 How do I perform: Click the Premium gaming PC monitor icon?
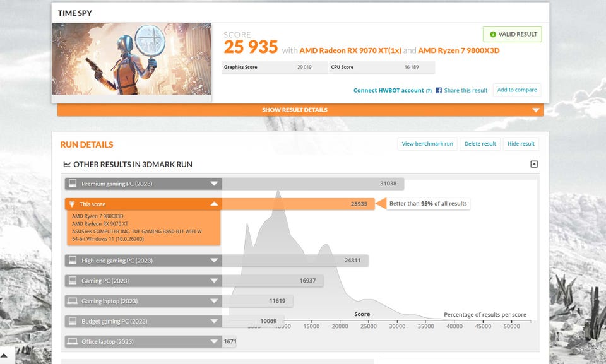pyautogui.click(x=72, y=184)
